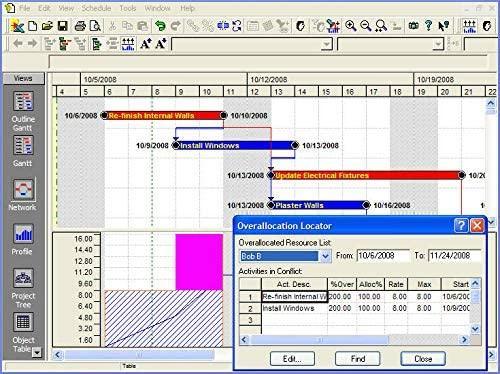Activate the What's This pointer help icon

point(444,26)
